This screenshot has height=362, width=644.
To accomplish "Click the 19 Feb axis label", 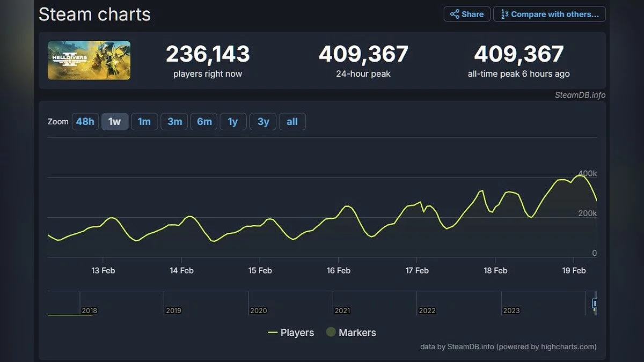I will [x=574, y=270].
